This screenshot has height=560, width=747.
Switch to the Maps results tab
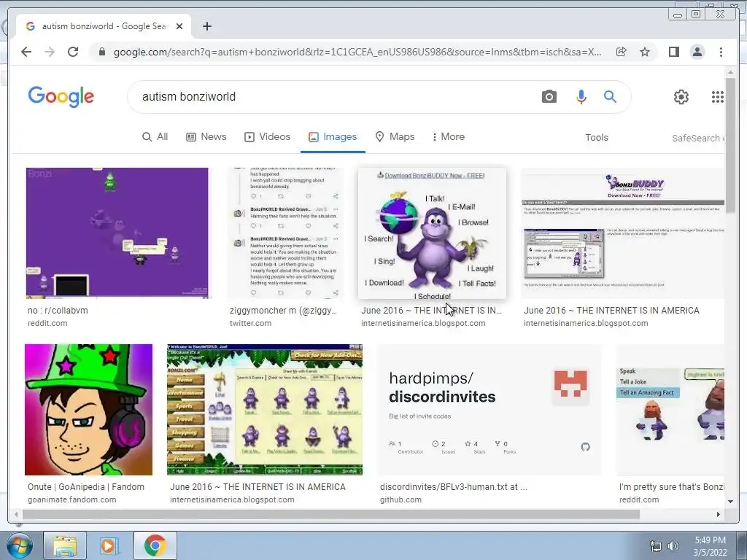click(395, 136)
